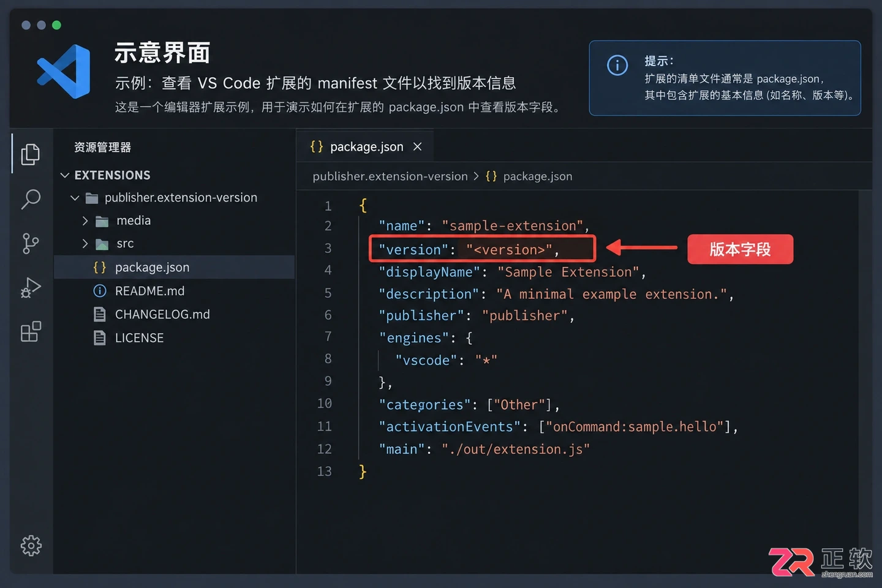
Task: Select package.json in the file tree
Action: [175, 267]
